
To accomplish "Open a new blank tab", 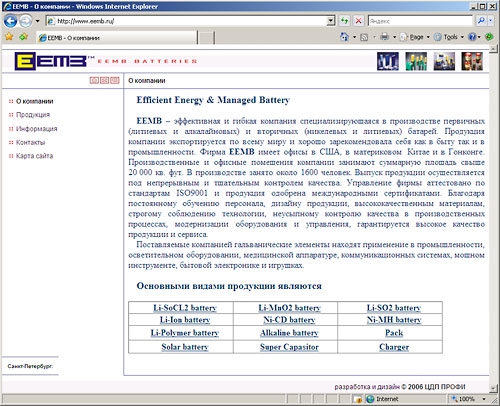I will click(x=206, y=38).
